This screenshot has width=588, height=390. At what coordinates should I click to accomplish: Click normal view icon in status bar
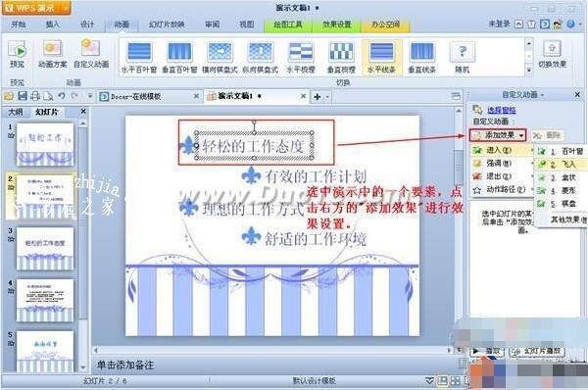(x=443, y=381)
